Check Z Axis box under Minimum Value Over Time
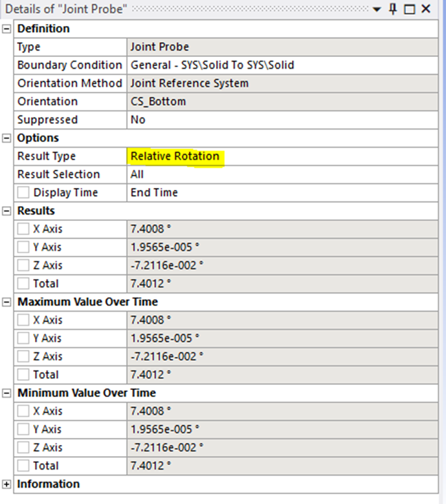This screenshot has height=504, width=446. pos(23,448)
